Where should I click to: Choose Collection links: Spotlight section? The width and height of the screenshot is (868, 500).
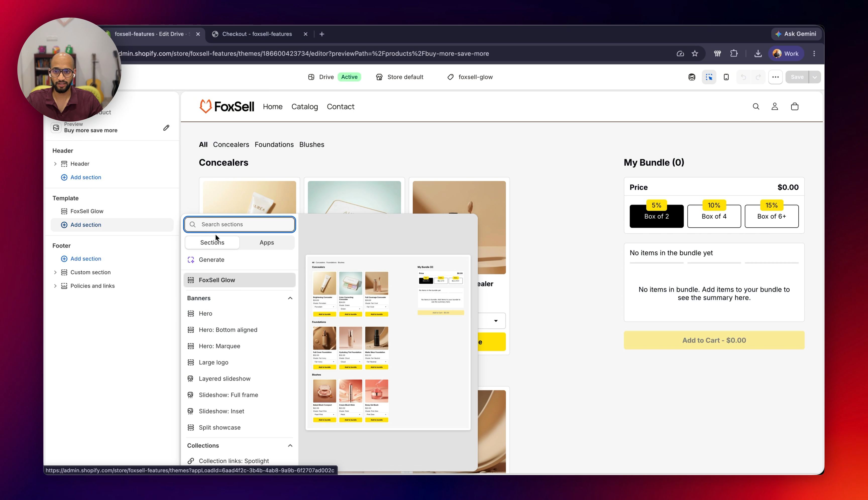click(x=240, y=461)
